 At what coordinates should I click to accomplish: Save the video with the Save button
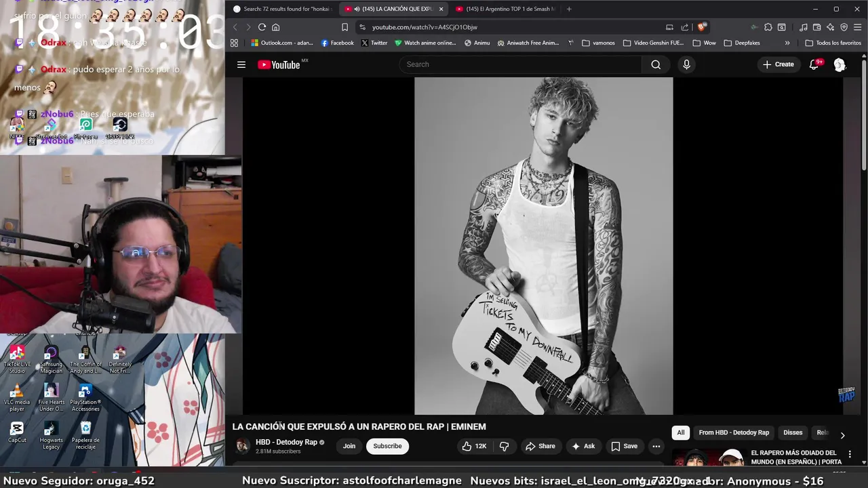pos(624,446)
